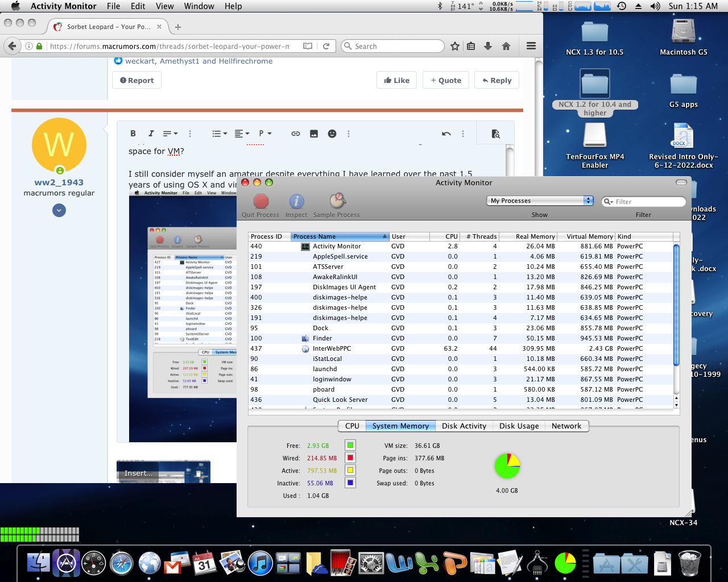Click the yellow Active memory color swatch
Image resolution: width=728 pixels, height=582 pixels.
coord(350,470)
